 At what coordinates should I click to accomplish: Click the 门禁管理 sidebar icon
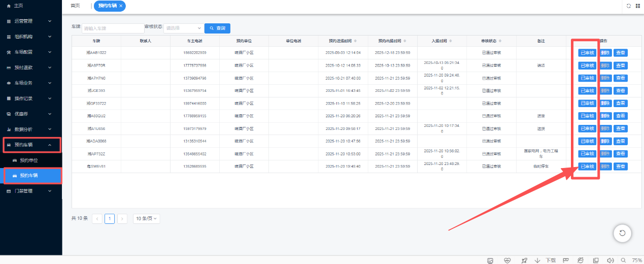pyautogui.click(x=9, y=191)
